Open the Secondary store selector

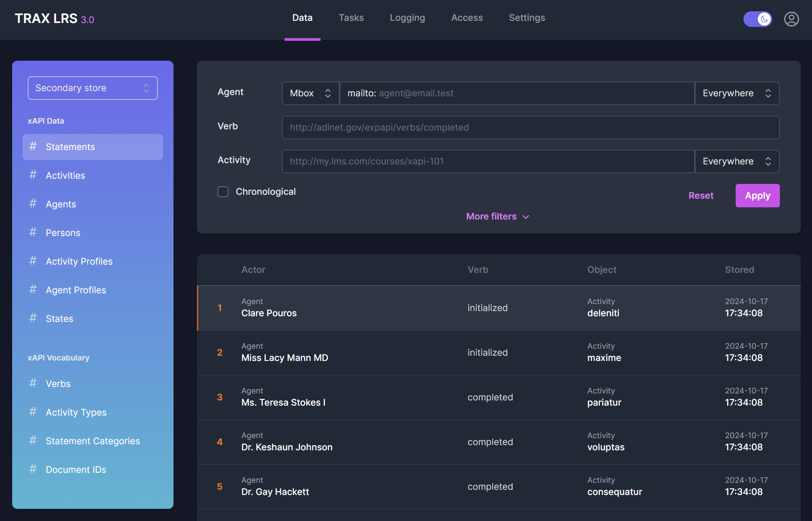92,88
